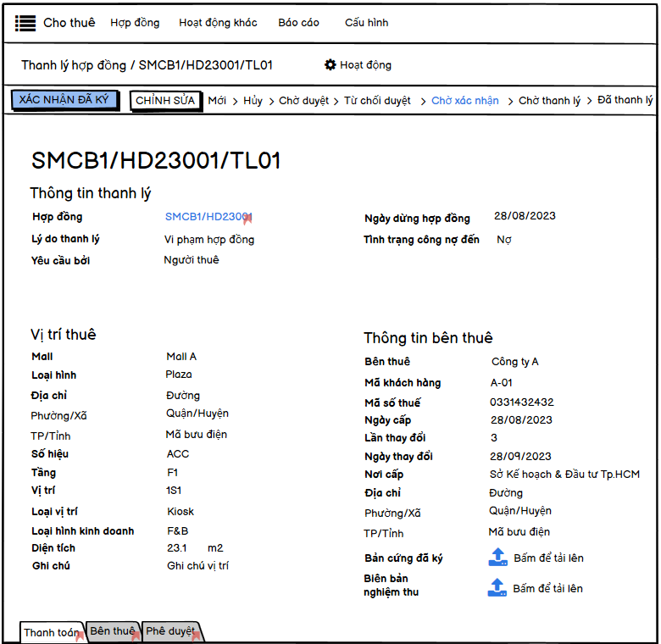This screenshot has height=644, width=661.
Task: Open the Cho thuê module title
Action: point(69,23)
